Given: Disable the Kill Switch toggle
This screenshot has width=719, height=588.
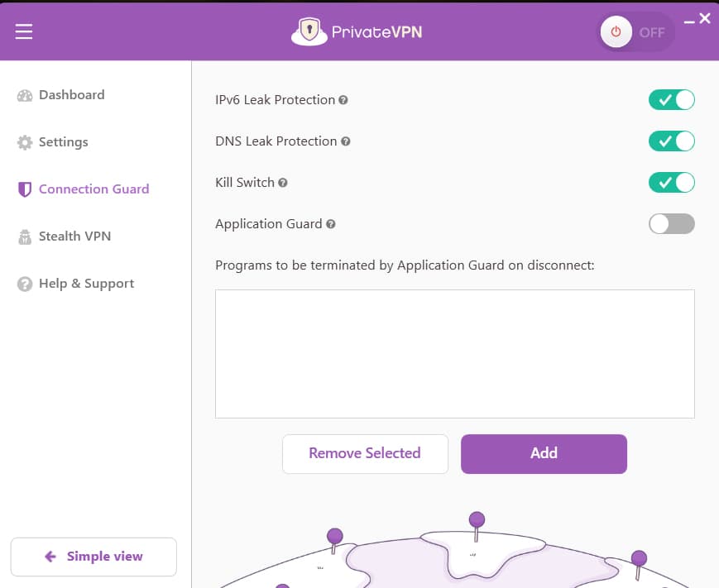Looking at the screenshot, I should tap(671, 183).
